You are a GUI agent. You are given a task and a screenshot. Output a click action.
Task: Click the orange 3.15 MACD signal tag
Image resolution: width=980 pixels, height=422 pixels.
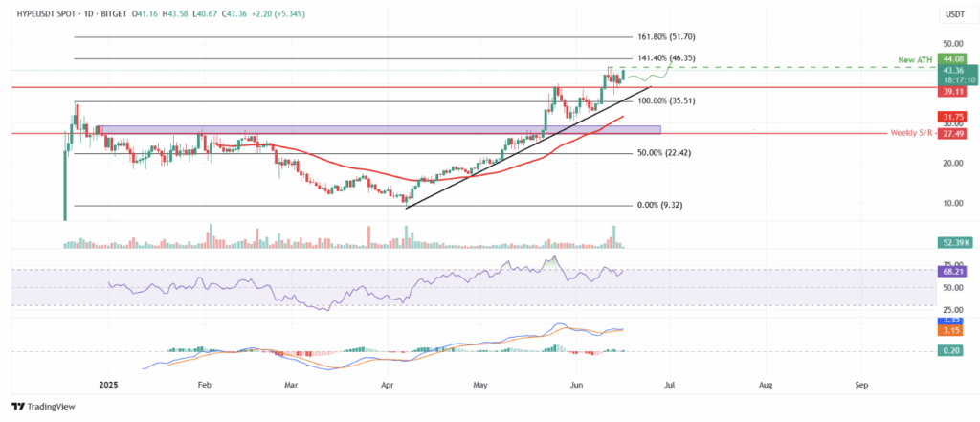(x=951, y=330)
